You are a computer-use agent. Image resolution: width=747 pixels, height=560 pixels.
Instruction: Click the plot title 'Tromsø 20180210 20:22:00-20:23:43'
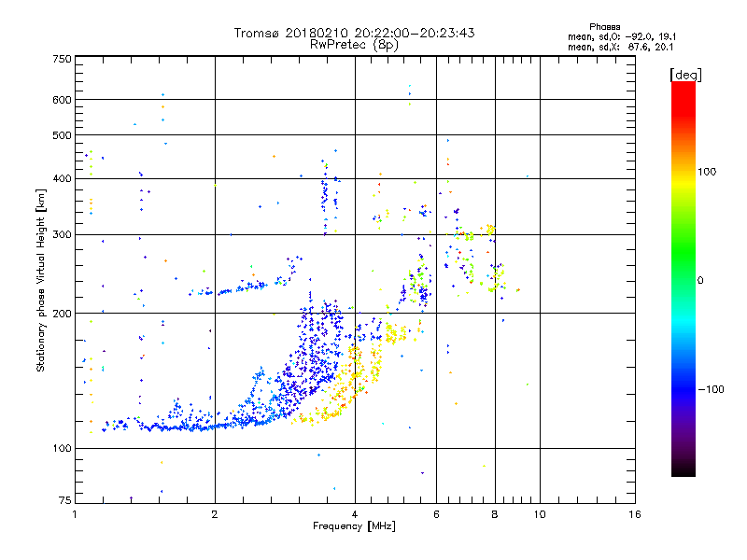pos(354,33)
